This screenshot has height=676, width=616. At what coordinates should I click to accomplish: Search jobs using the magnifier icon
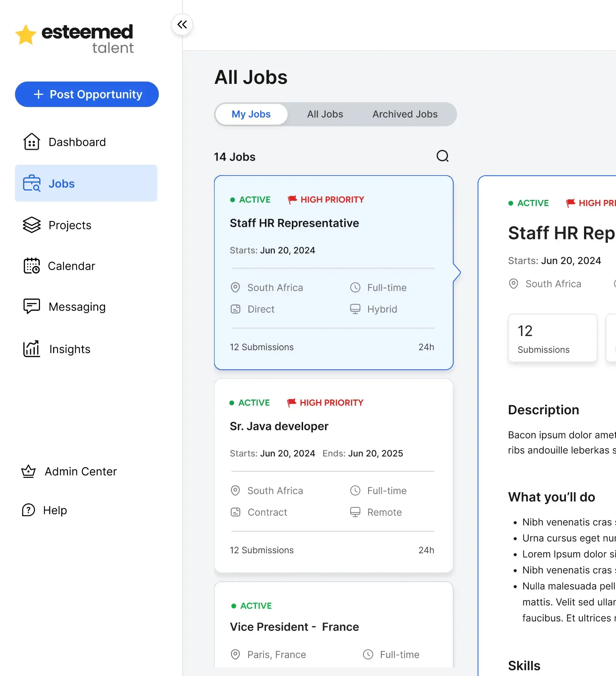pyautogui.click(x=442, y=156)
